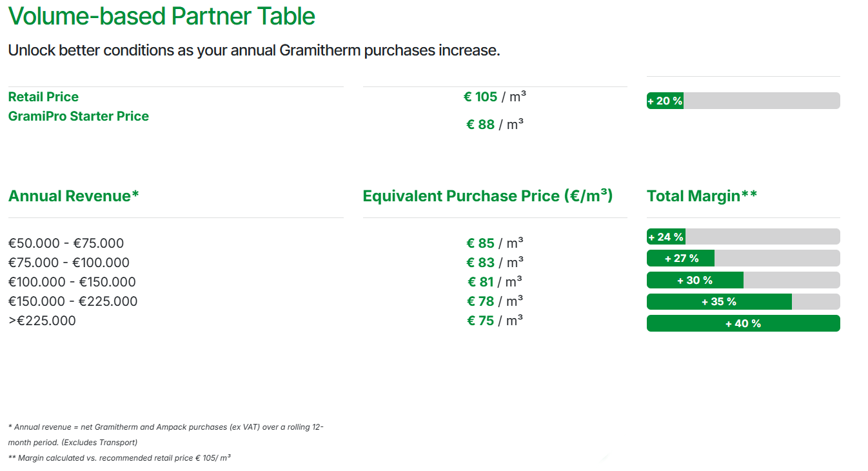The image size is (868, 471).
Task: Select the €150.000 - €225.000 revenue row
Action: pos(73,301)
